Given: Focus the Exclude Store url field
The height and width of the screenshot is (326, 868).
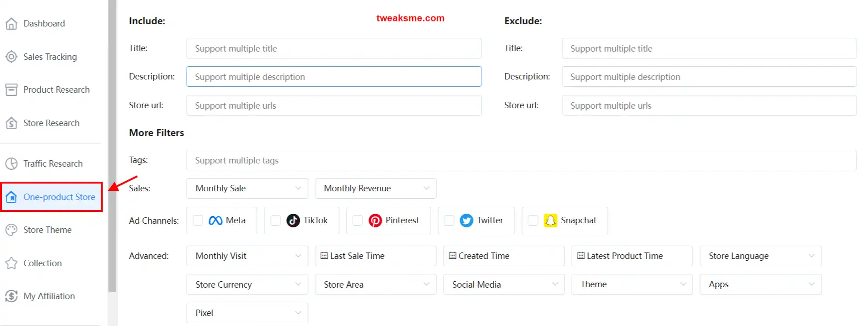Looking at the screenshot, I should (x=709, y=105).
